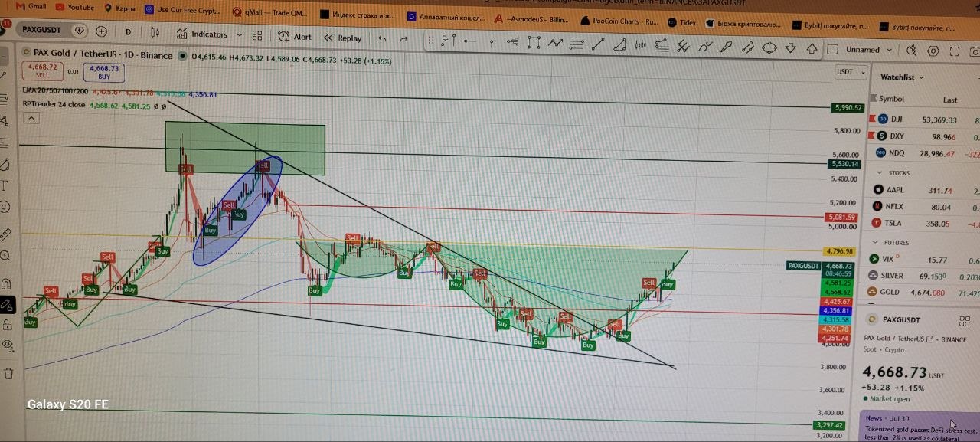Image resolution: width=980 pixels, height=442 pixels.
Task: Open the PAXGUSDT details panel grid icon
Action: point(964,322)
